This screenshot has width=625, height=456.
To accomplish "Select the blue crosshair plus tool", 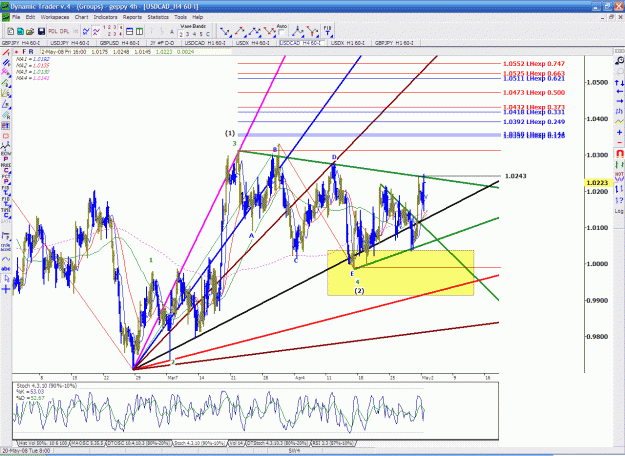I will point(6,289).
